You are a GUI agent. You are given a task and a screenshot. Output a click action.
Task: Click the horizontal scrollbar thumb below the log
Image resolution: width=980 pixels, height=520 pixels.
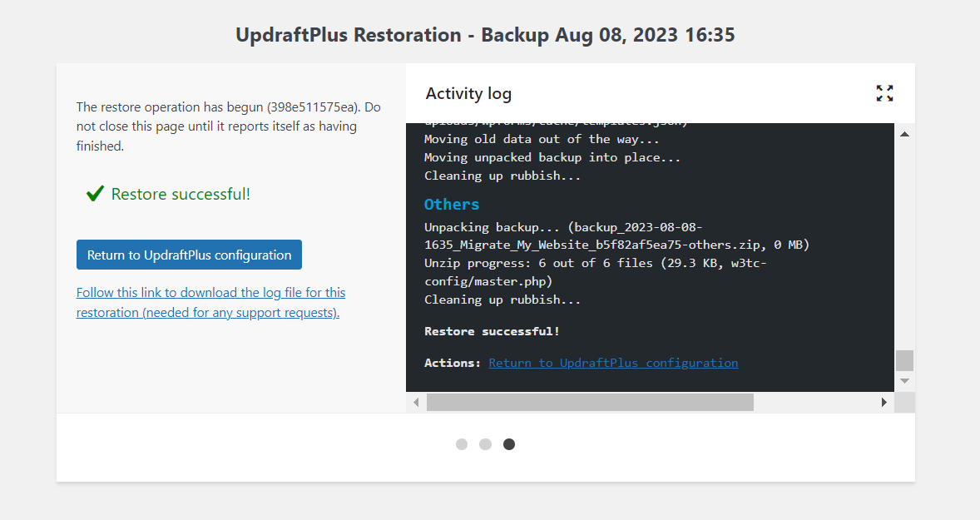589,402
